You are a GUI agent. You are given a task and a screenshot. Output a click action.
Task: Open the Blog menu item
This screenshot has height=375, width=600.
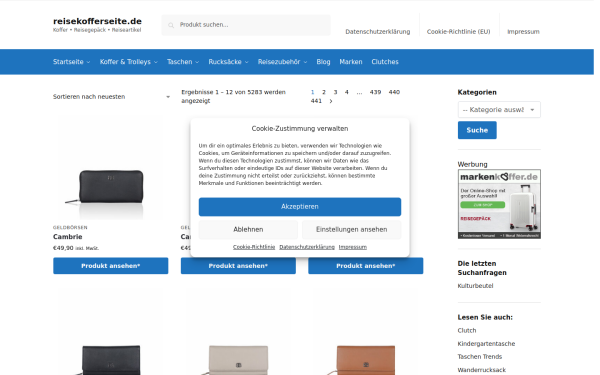click(x=323, y=62)
